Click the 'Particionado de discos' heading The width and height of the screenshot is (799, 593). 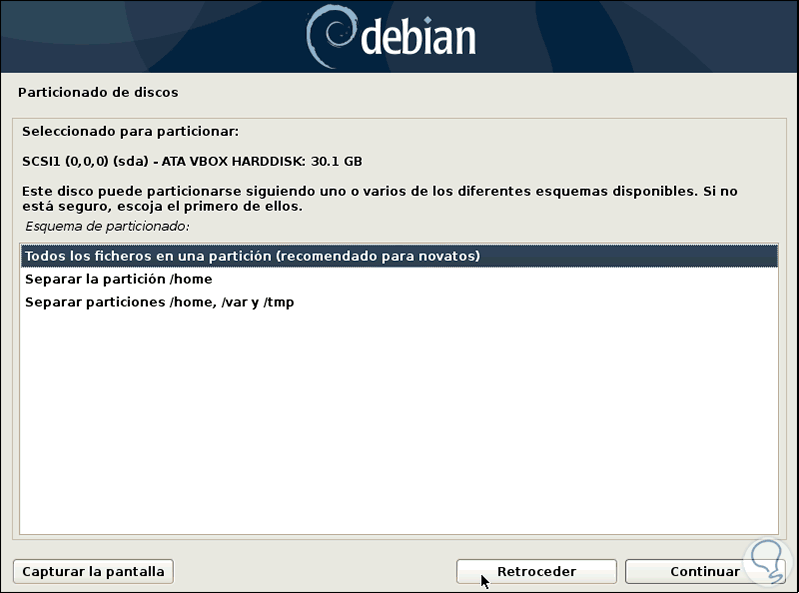[98, 92]
